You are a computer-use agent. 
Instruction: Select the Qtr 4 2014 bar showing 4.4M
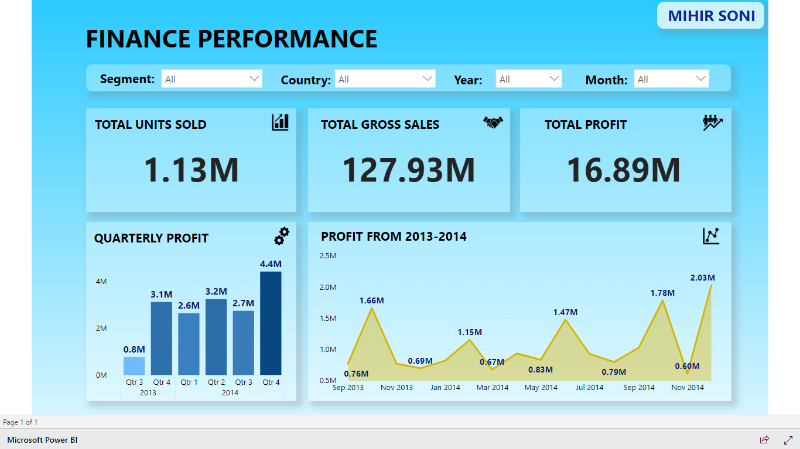tap(270, 323)
